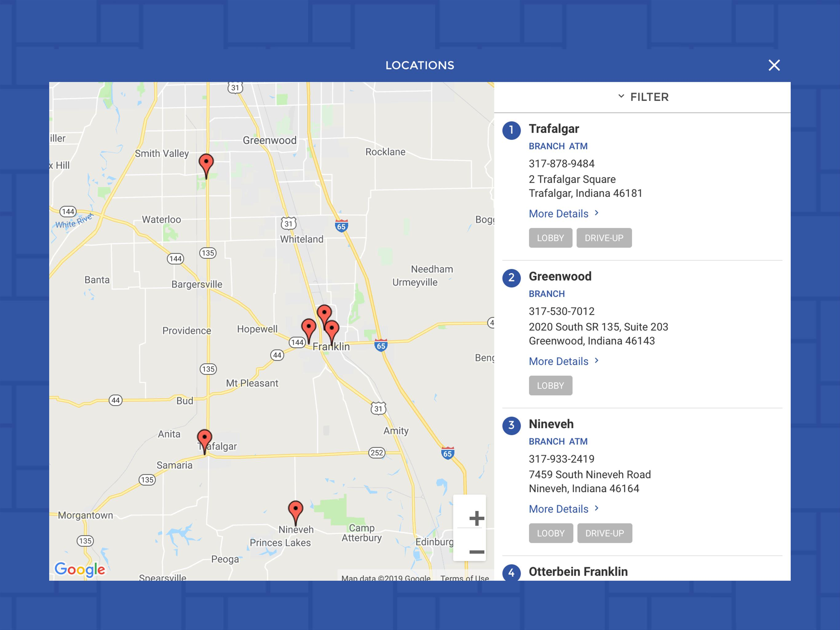Click the topmost Franklin map pin
The width and height of the screenshot is (840, 630).
pyautogui.click(x=324, y=315)
